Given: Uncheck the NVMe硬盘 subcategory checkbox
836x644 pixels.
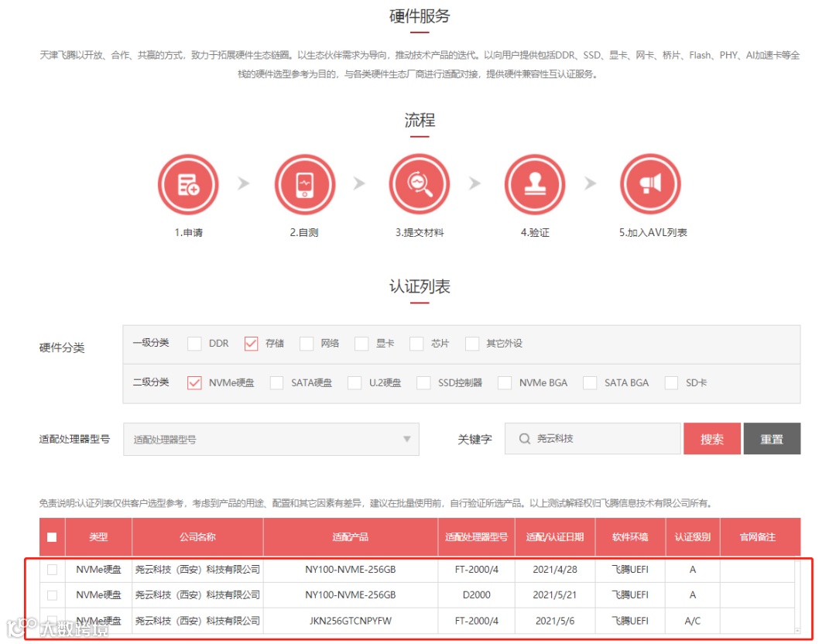Looking at the screenshot, I should [194, 383].
